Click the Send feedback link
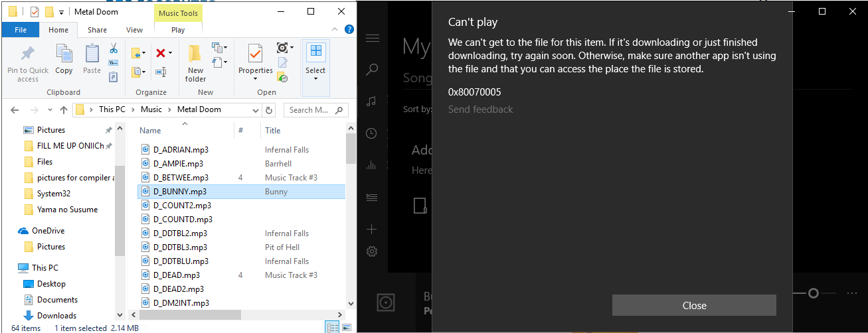Image resolution: width=868 pixels, height=333 pixels. (481, 109)
